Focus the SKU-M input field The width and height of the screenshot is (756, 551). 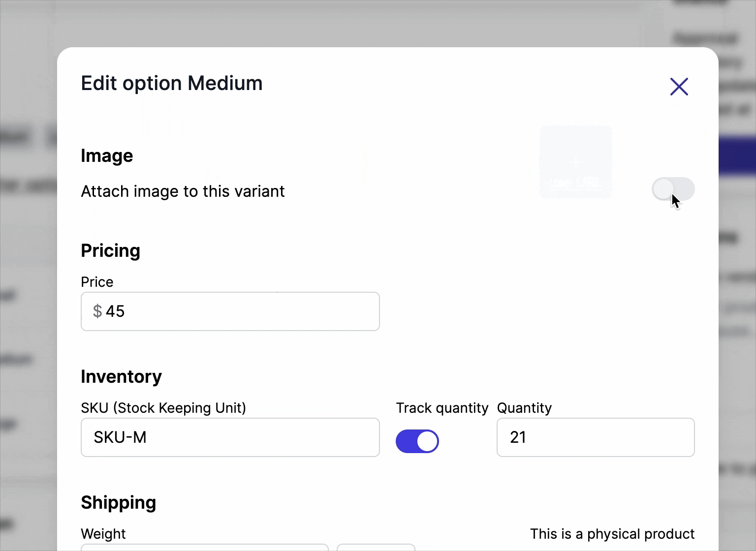coord(230,437)
